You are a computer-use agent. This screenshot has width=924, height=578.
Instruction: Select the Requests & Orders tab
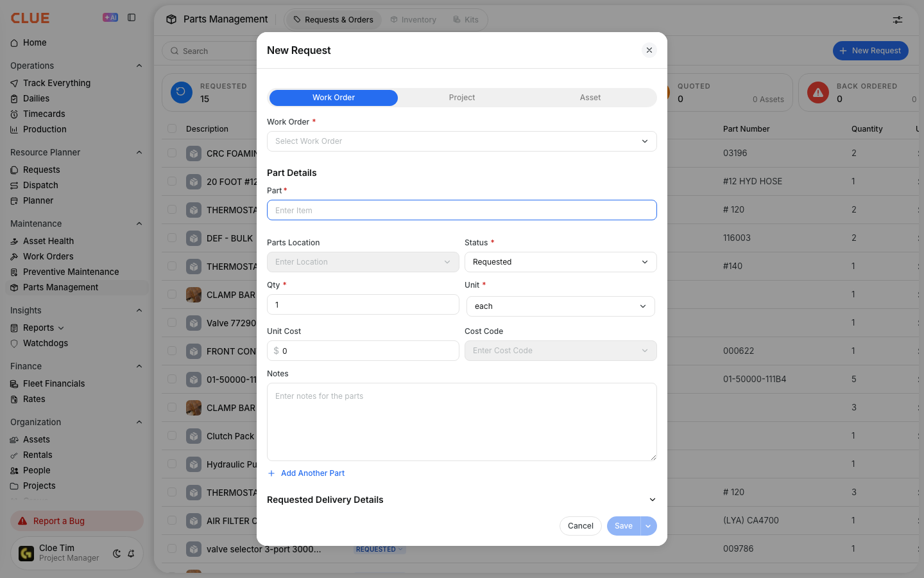click(x=334, y=20)
